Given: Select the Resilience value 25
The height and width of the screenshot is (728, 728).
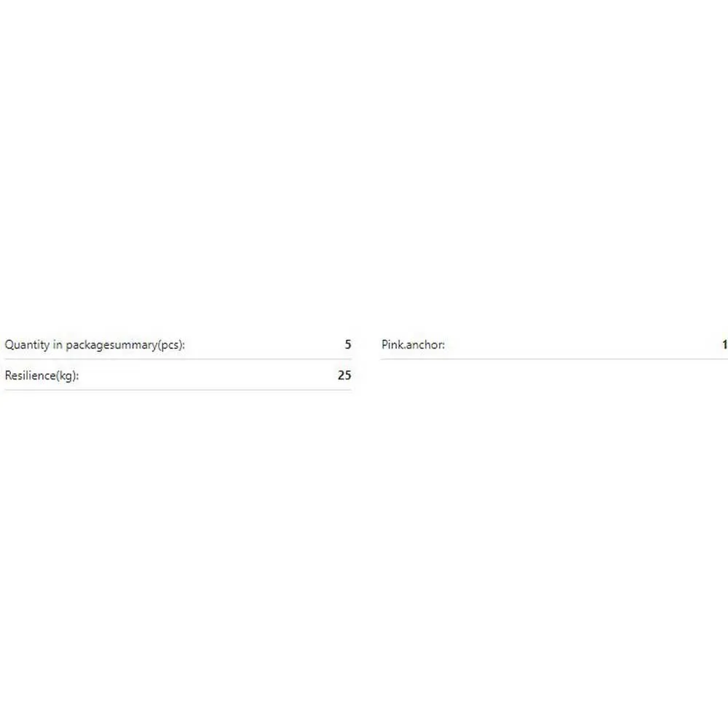Looking at the screenshot, I should tap(344, 375).
